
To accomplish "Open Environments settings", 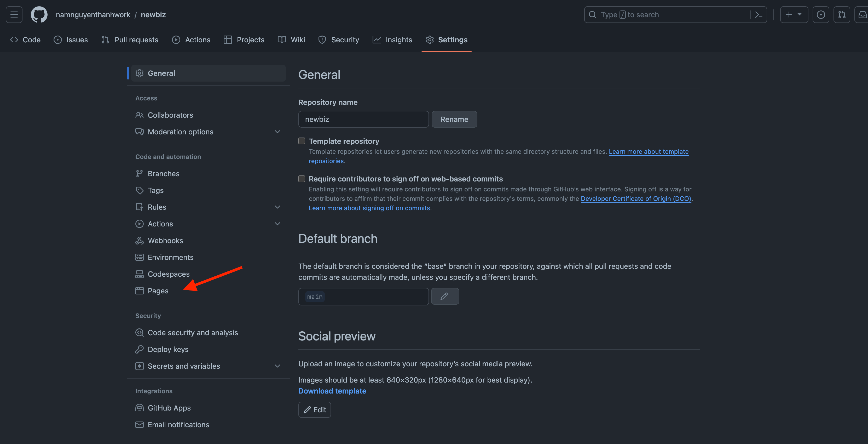I will tap(209, 257).
